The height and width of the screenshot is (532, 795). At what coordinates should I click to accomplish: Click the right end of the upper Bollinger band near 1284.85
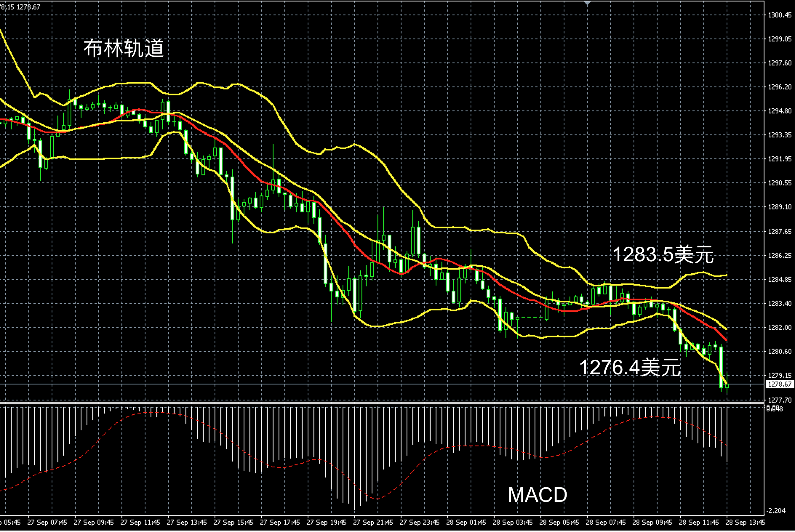coord(726,275)
